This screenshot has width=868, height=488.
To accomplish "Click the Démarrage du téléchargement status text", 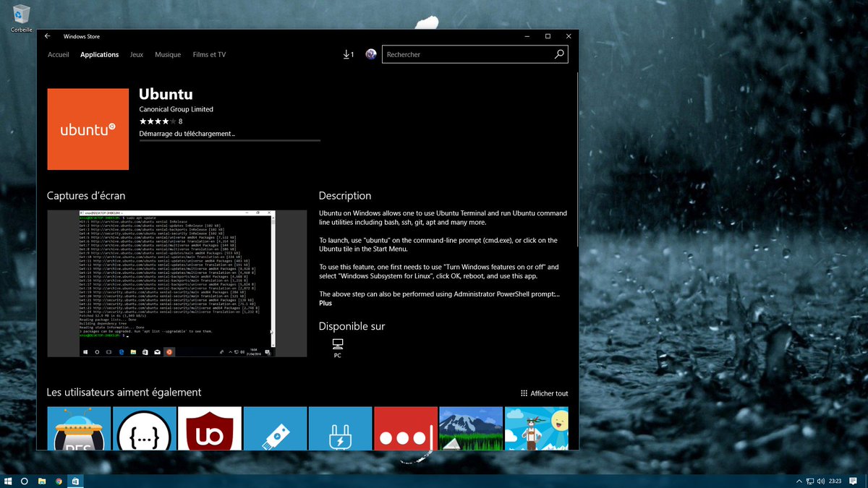I will (187, 134).
